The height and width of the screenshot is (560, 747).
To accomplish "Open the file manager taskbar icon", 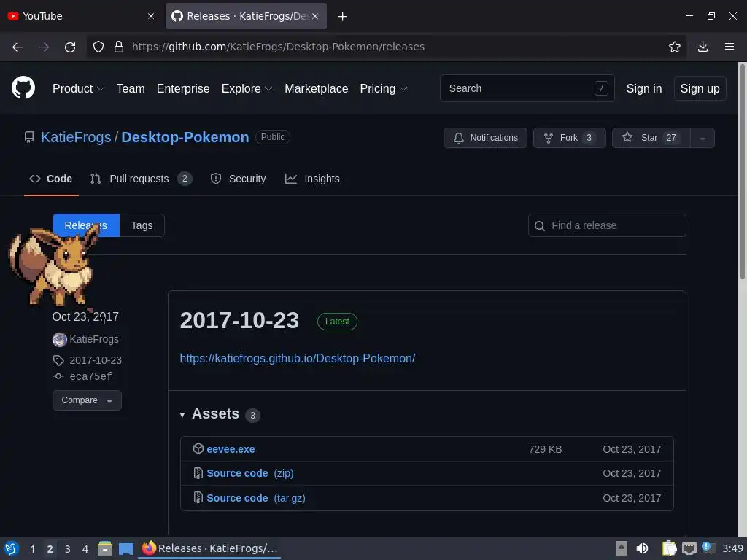I will [105, 548].
